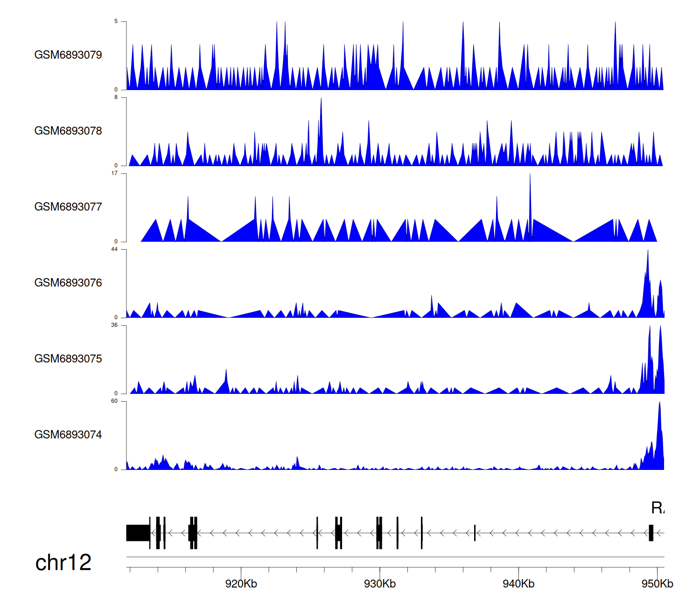Viewport: 700px width, 616px height.
Task: Click the GSM6893075 track name
Action: (68, 359)
